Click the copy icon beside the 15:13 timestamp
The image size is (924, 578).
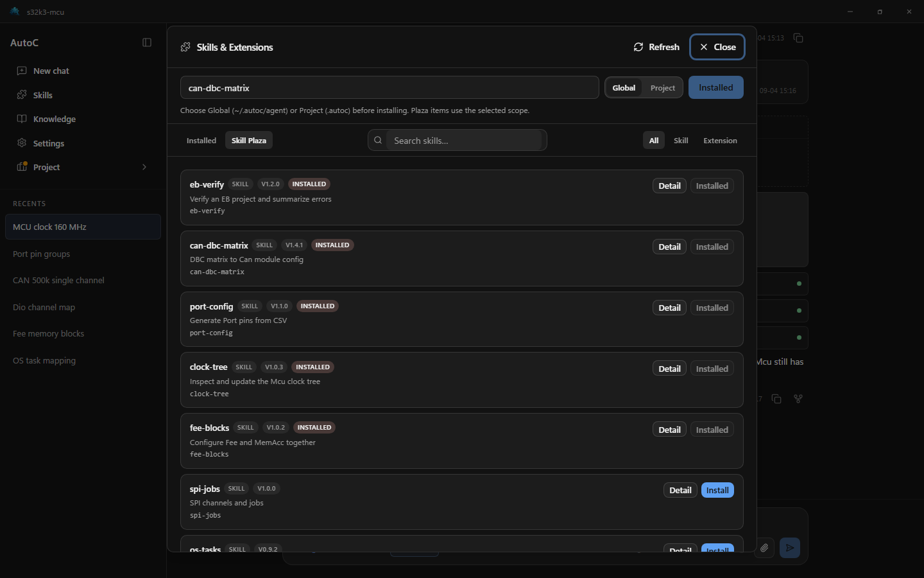[798, 38]
